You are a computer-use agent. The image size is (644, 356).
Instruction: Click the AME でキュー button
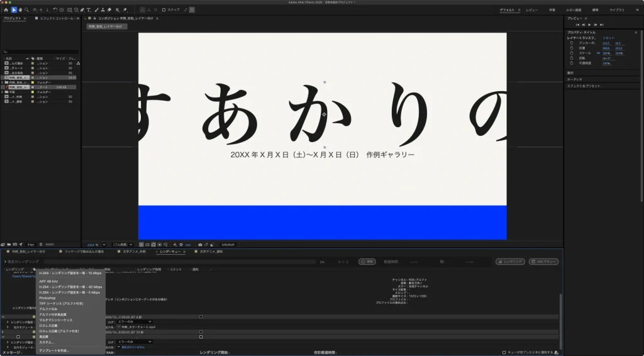pyautogui.click(x=544, y=262)
